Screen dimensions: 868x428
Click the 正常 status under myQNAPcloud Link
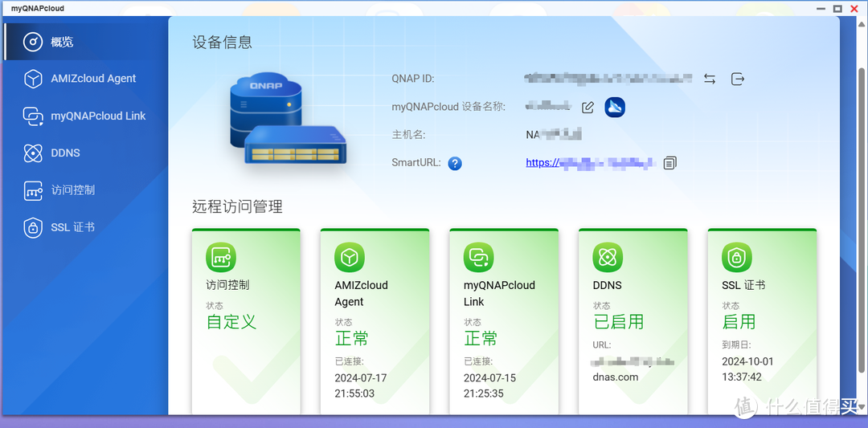click(481, 338)
